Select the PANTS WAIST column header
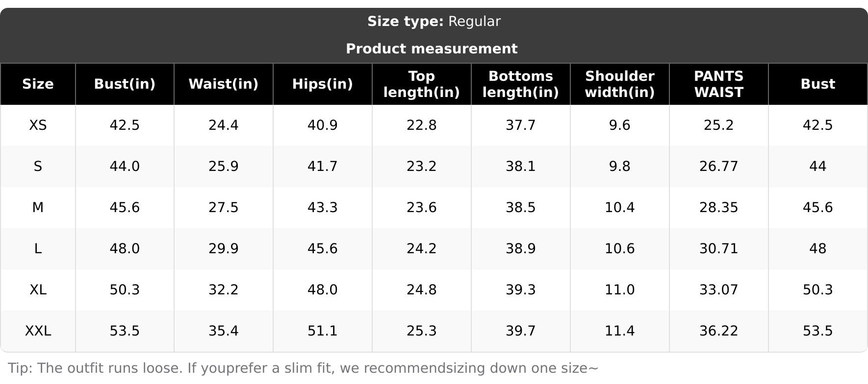 pyautogui.click(x=719, y=84)
